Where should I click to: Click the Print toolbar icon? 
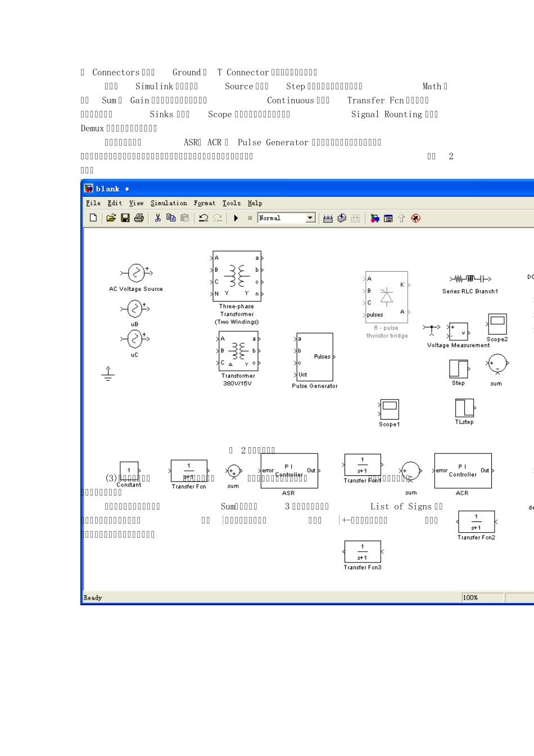(x=139, y=218)
